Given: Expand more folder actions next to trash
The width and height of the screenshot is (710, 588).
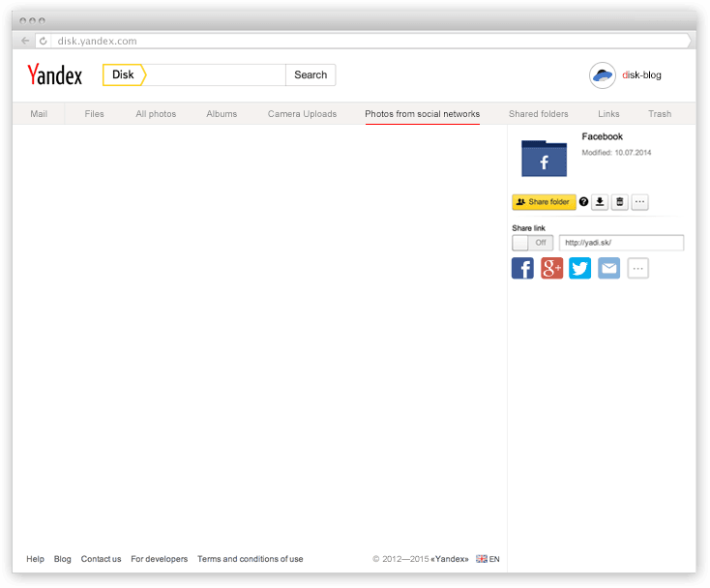Looking at the screenshot, I should (x=639, y=202).
